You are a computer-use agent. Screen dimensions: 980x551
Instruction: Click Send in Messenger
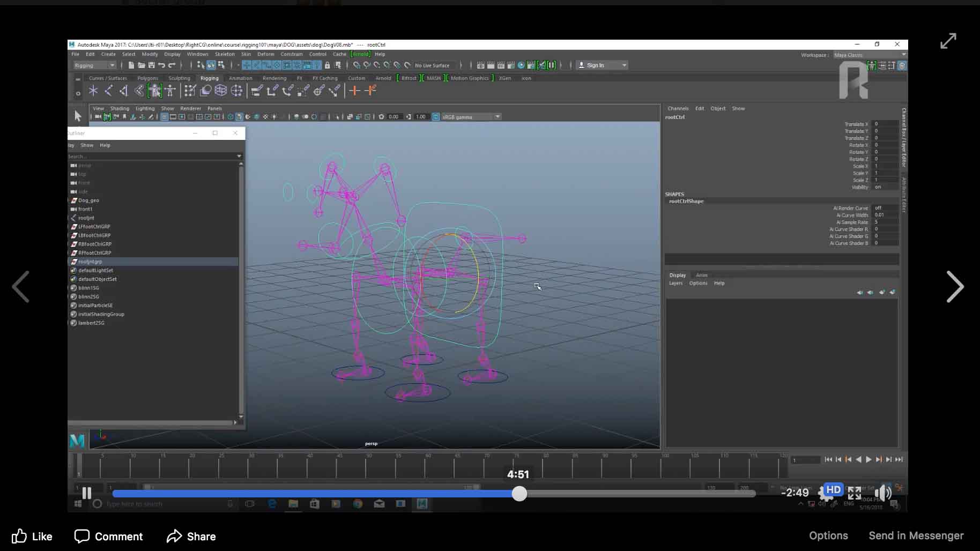916,535
